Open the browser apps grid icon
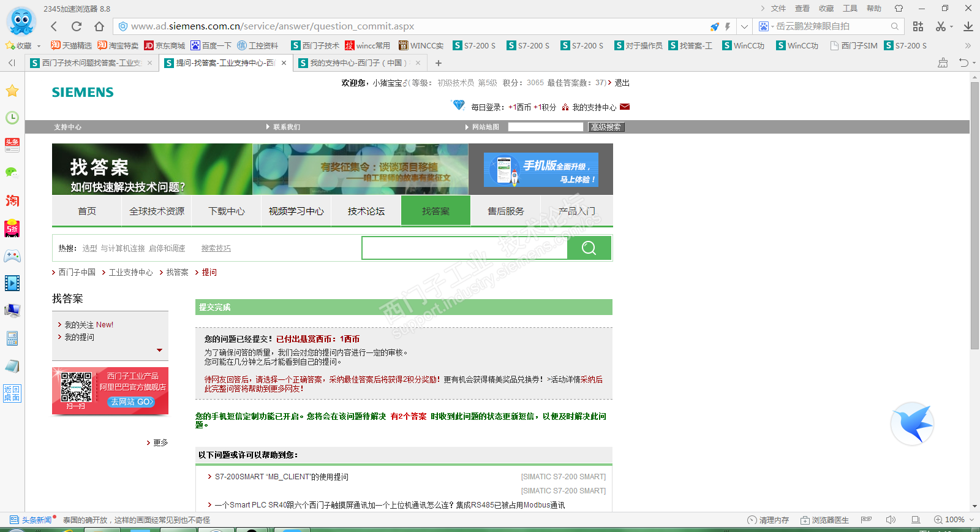 coord(918,26)
